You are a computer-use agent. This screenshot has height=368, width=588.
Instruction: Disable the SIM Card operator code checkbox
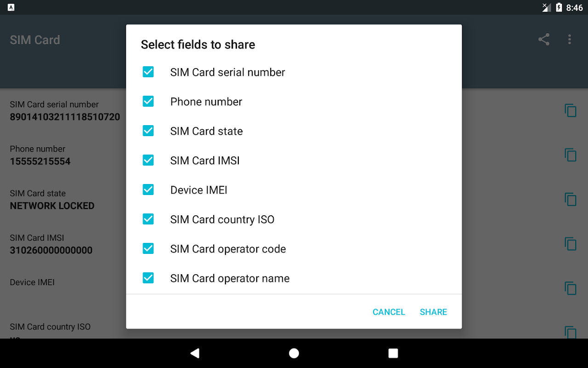pyautogui.click(x=148, y=248)
